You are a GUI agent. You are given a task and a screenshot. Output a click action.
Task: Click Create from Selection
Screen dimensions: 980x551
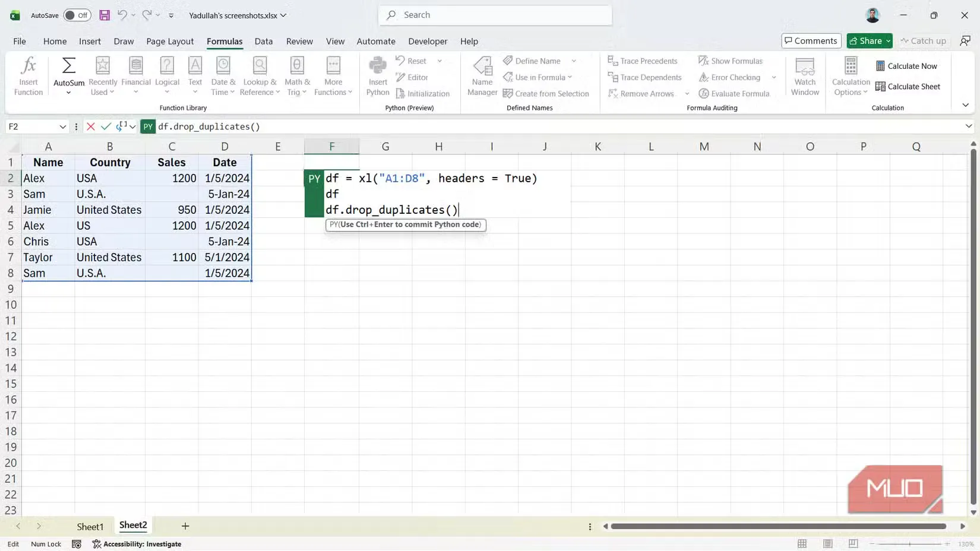tap(546, 93)
